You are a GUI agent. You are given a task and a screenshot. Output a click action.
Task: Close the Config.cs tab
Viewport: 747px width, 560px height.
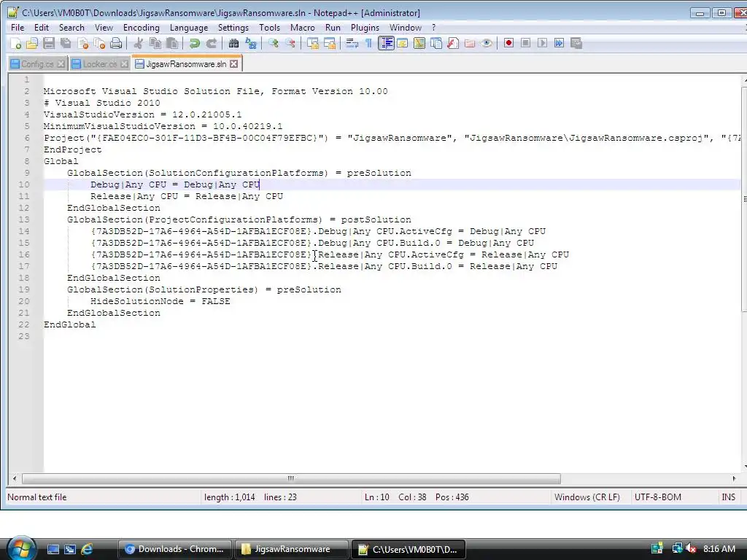pos(61,64)
